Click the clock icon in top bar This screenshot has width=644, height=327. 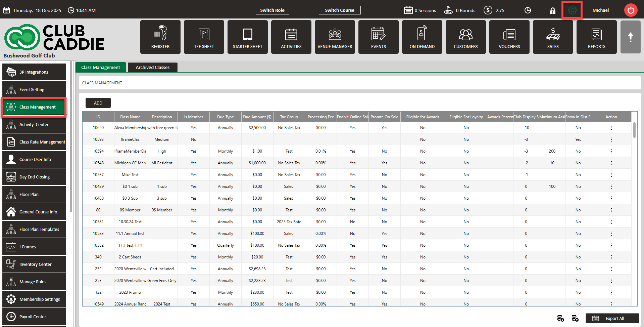pyautogui.click(x=528, y=10)
